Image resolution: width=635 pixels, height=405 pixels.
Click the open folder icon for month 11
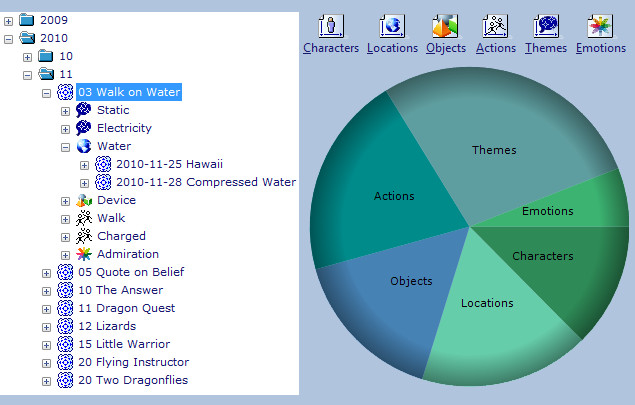(x=46, y=74)
